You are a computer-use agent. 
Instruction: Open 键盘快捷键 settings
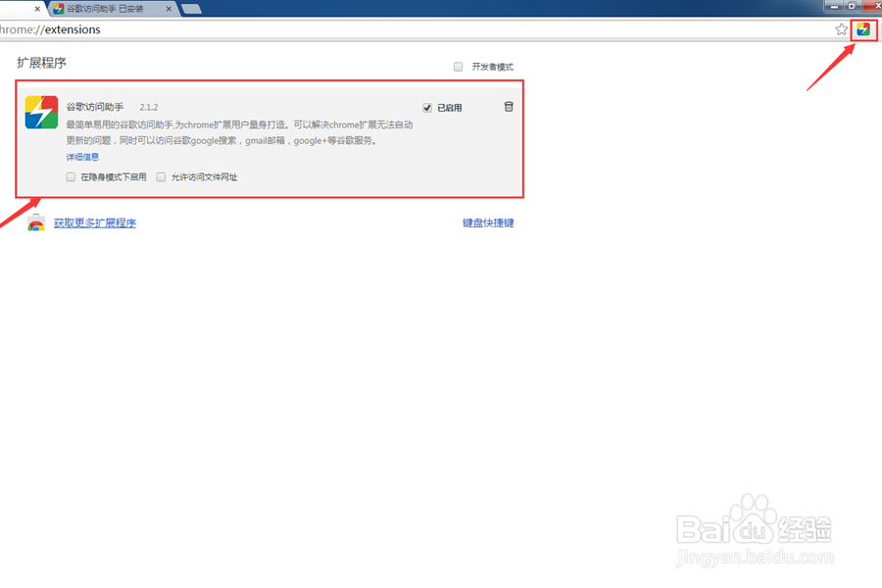tap(487, 222)
